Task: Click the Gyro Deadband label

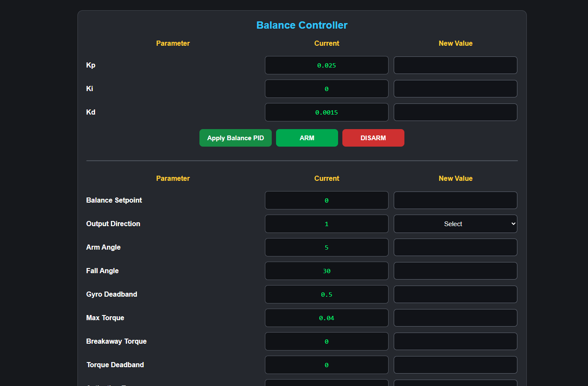Action: tap(112, 295)
